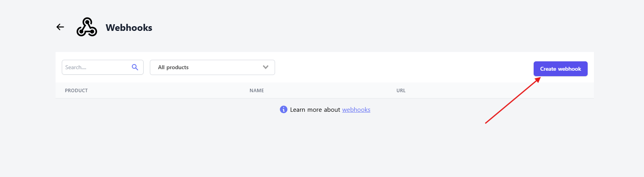The height and width of the screenshot is (177, 644).
Task: Click the back arrow beside the Webhooks logo
Action: [60, 27]
